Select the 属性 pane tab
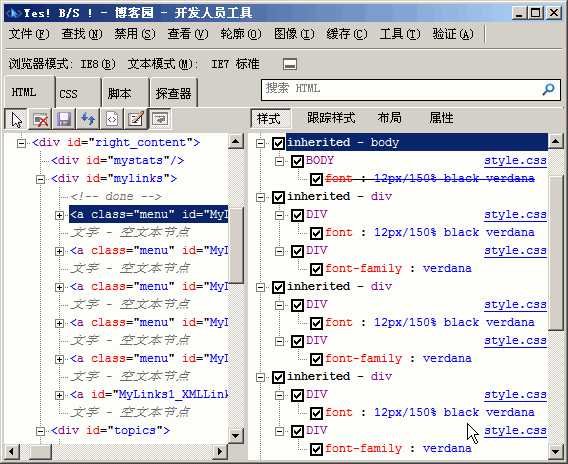This screenshot has width=568, height=464. [441, 118]
